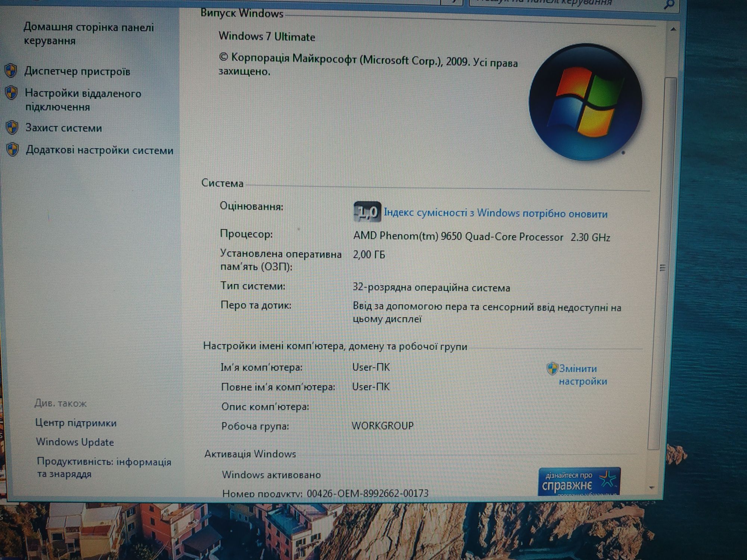The width and height of the screenshot is (747, 560).
Task: Select WORKGROUP workgroup value
Action: pyautogui.click(x=383, y=426)
